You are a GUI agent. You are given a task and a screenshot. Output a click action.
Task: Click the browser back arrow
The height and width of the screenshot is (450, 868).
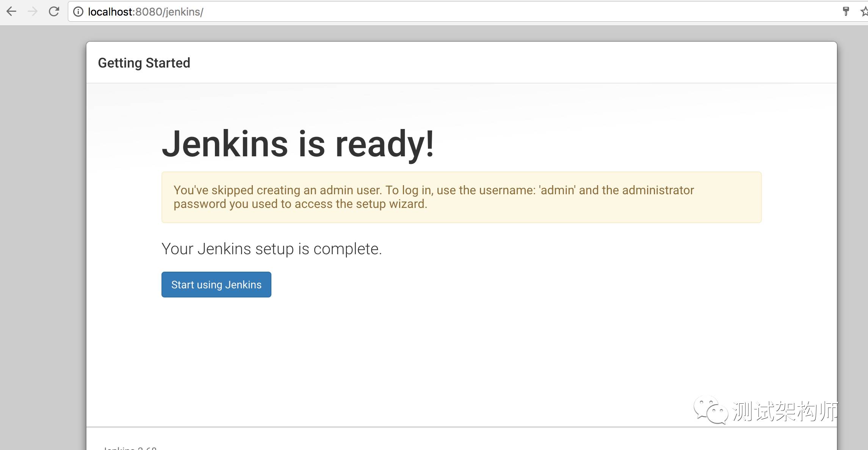coord(11,12)
